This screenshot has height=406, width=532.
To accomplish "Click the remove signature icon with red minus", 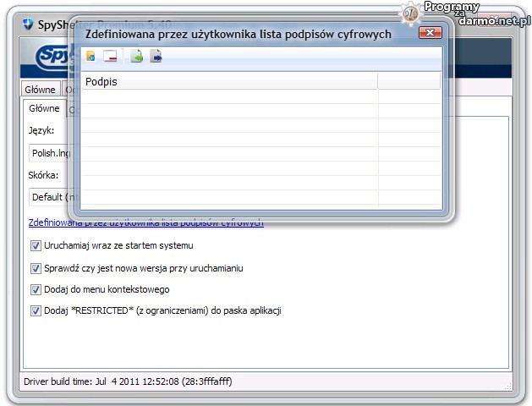I will (110, 57).
